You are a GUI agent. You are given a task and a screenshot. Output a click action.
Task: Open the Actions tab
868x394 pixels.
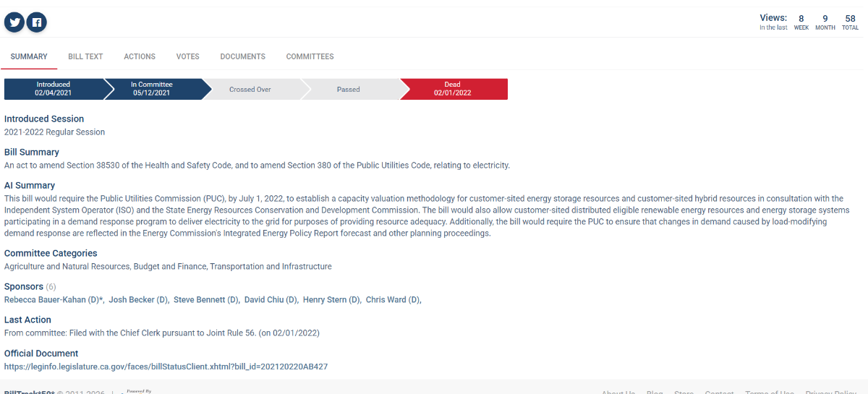pyautogui.click(x=140, y=56)
